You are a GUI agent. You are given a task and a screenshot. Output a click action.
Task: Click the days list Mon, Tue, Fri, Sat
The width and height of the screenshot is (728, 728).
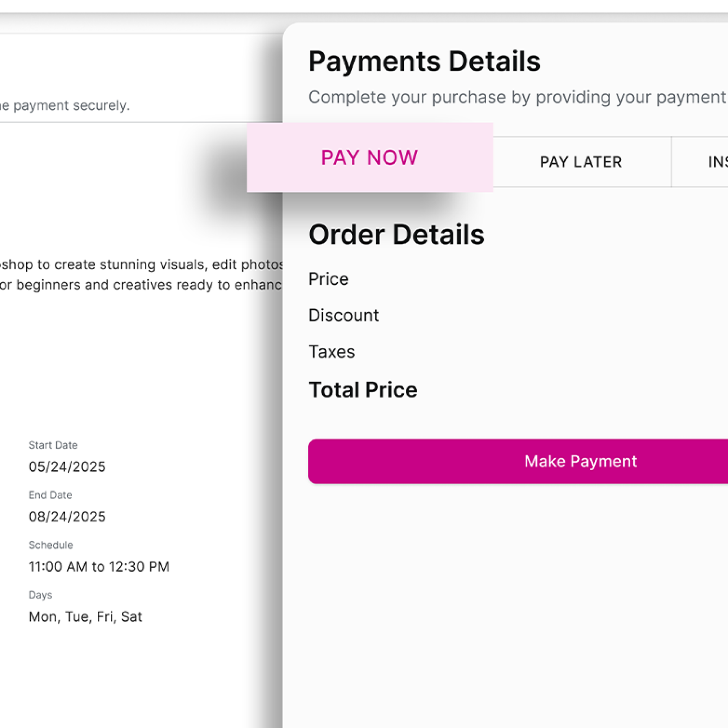pos(85,617)
